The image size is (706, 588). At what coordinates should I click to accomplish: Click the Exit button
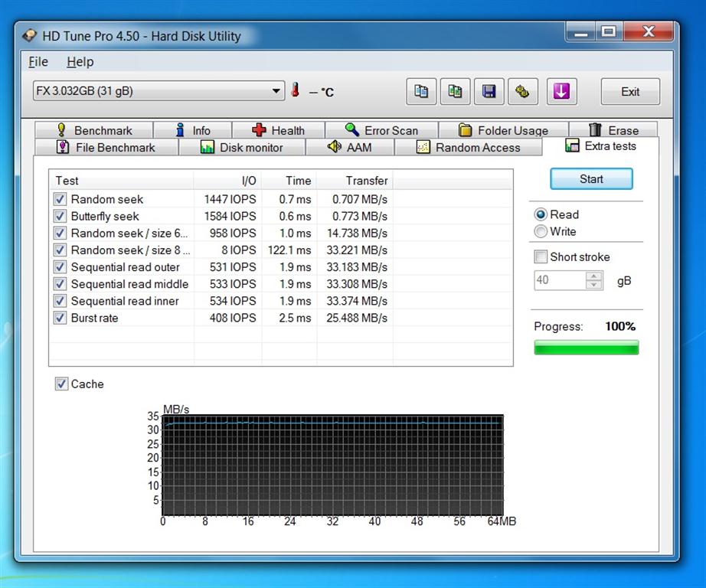coord(629,92)
